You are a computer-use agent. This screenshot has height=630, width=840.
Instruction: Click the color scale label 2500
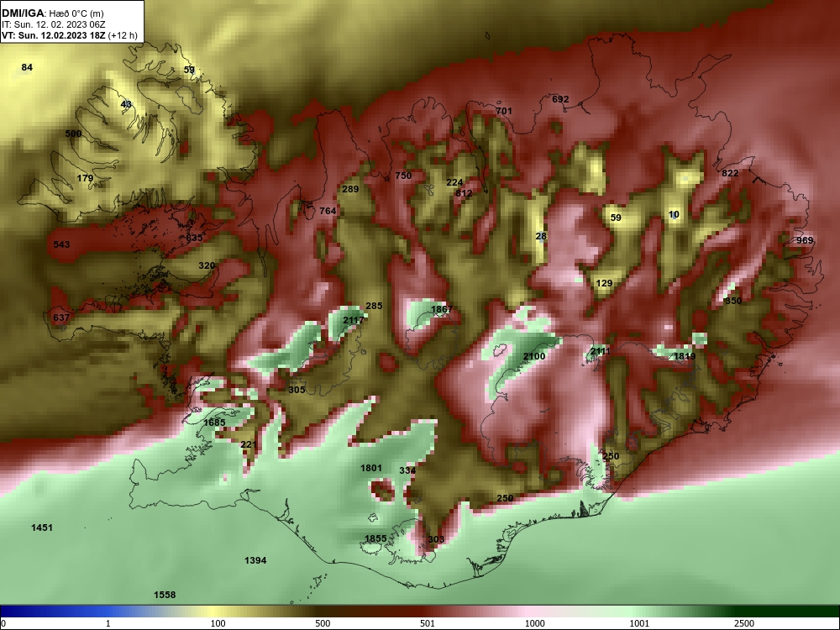coord(744,623)
